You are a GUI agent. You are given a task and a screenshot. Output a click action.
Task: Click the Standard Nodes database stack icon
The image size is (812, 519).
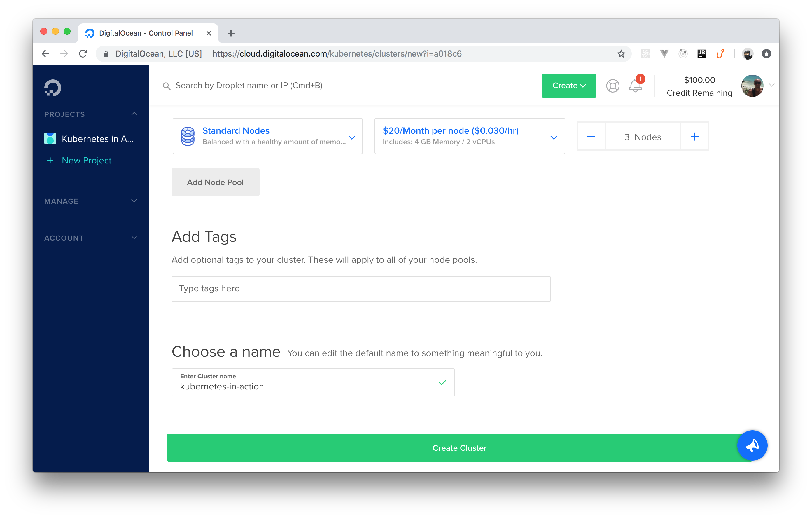click(188, 136)
